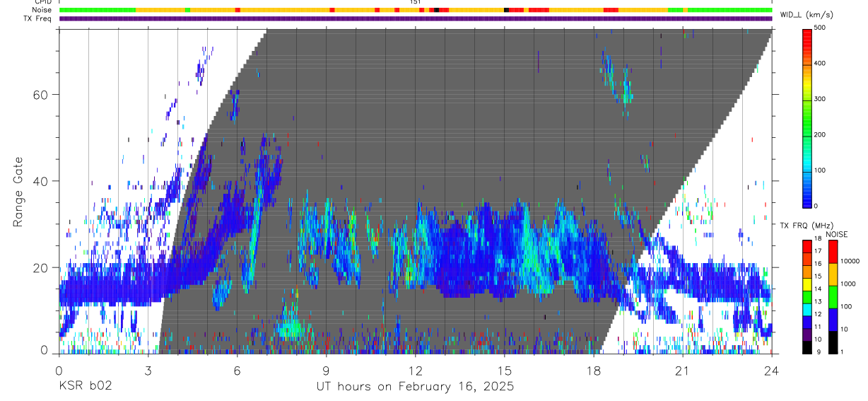868x401 pixels.
Task: Click the '10000' tick on the NOISE legend
Action: (849, 262)
